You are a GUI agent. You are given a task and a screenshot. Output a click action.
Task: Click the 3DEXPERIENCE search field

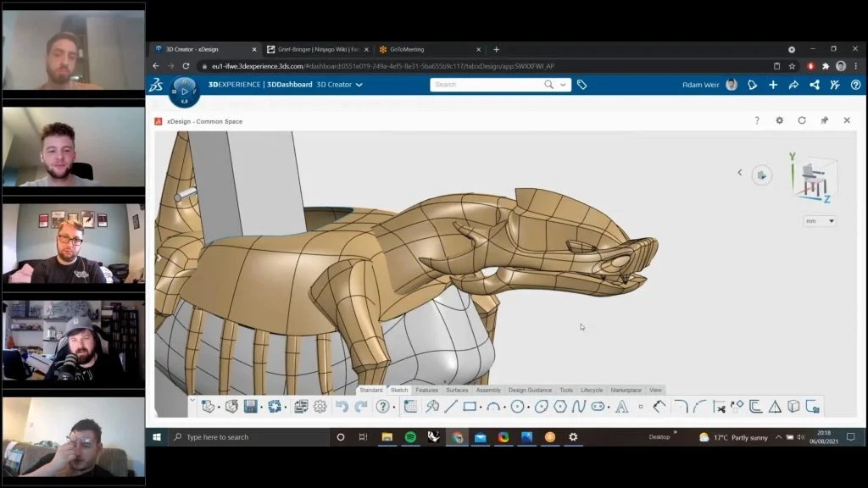pyautogui.click(x=487, y=85)
